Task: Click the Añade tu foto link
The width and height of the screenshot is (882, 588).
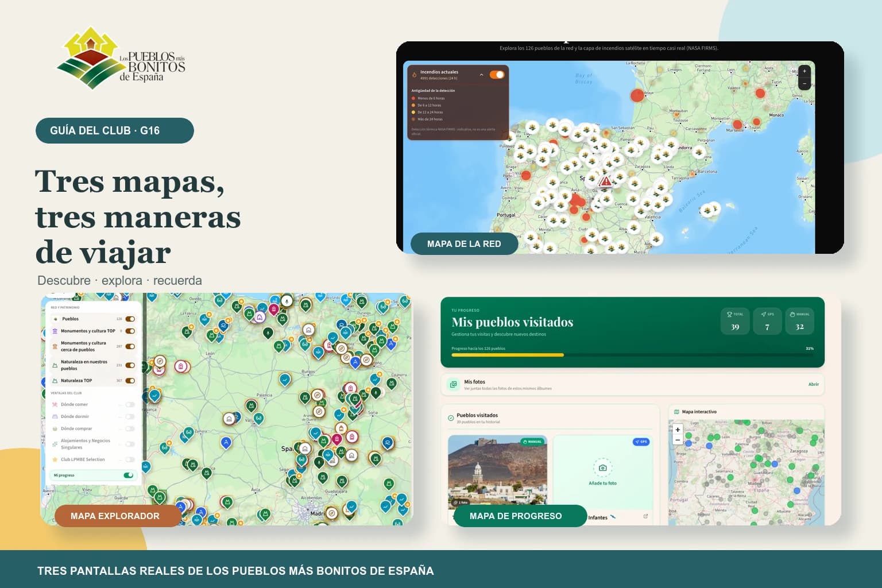Action: (602, 483)
